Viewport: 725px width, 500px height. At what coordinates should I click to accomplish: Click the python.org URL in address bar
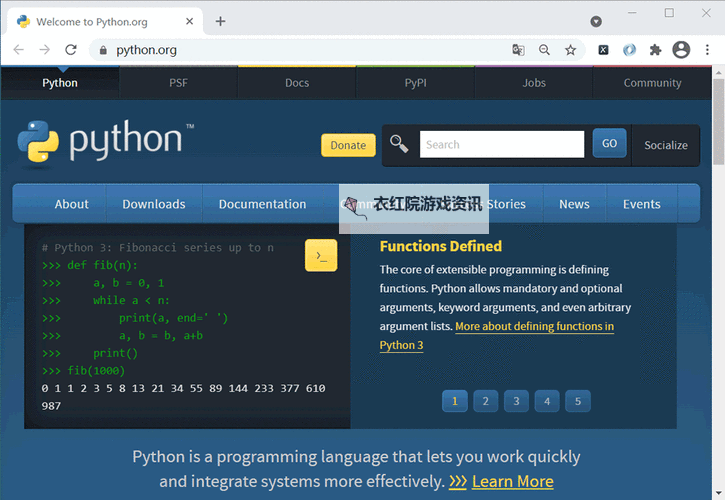tap(146, 50)
